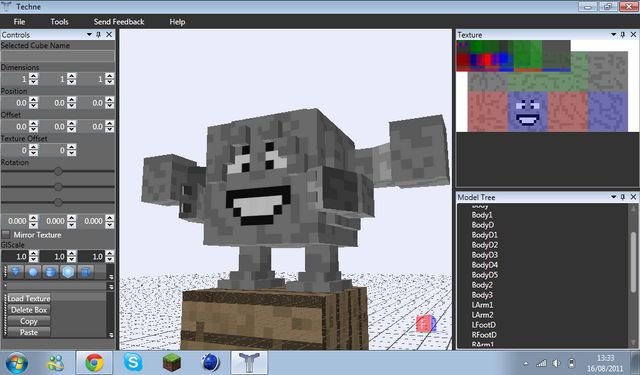Add a cube box shape

point(86,272)
